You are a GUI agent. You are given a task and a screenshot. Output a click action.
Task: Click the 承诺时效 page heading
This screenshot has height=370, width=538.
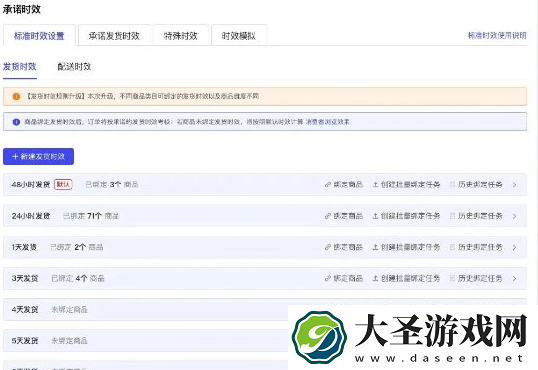tap(22, 9)
